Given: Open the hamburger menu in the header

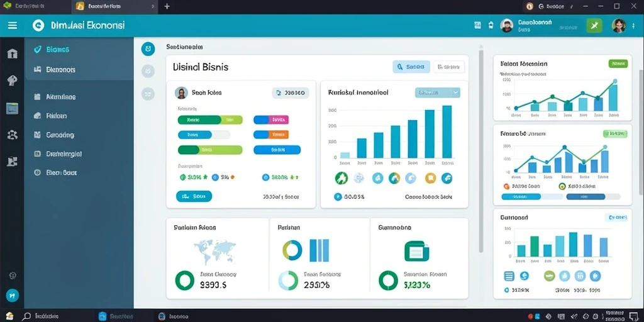Looking at the screenshot, I should [x=13, y=25].
